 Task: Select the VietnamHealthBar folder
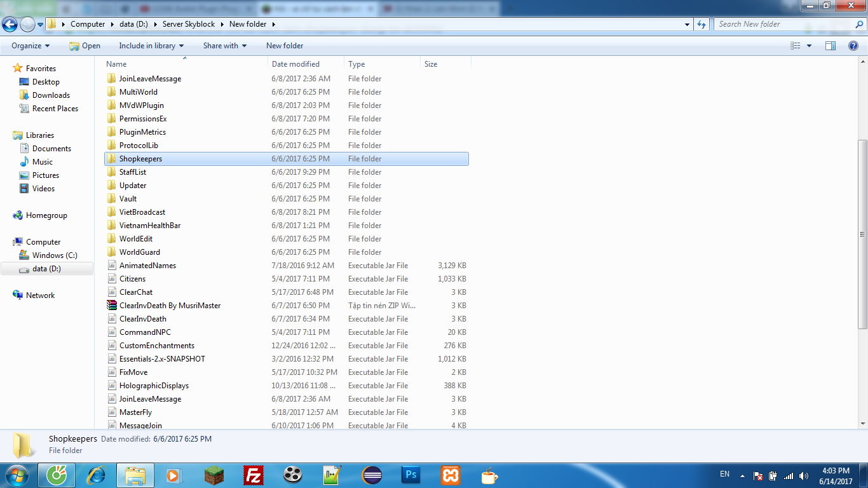[x=150, y=226]
